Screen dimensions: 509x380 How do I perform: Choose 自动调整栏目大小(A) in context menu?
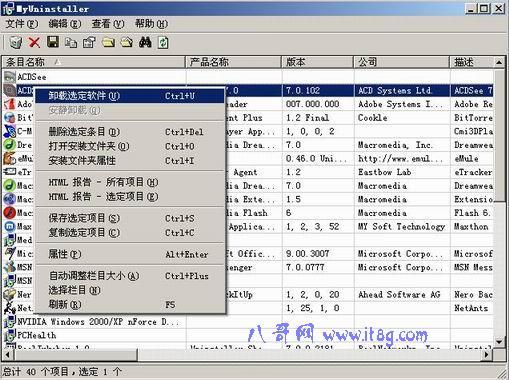coord(130,276)
